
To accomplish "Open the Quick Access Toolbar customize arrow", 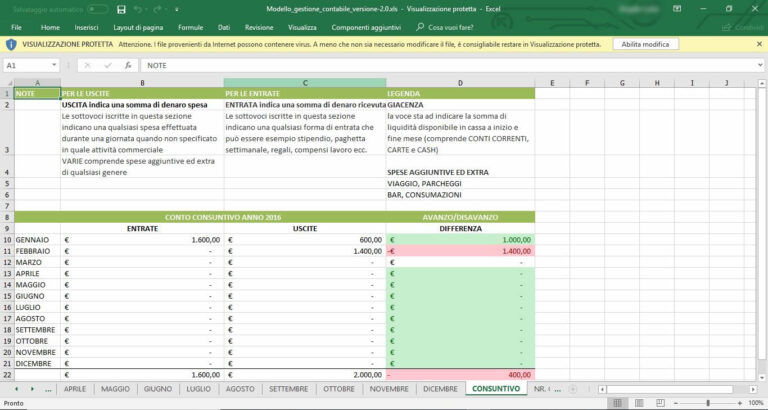I will point(176,9).
